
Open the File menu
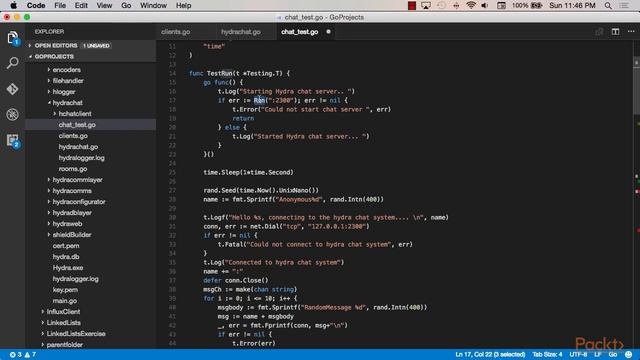pos(60,6)
